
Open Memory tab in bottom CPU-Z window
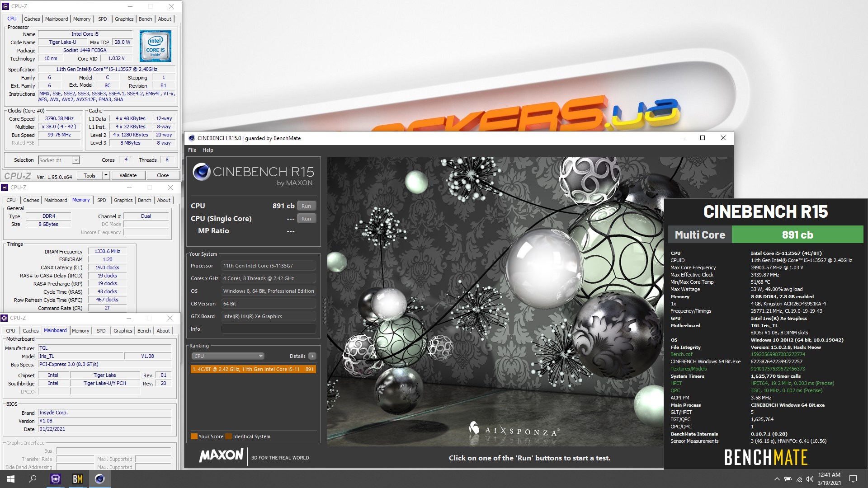click(x=80, y=331)
